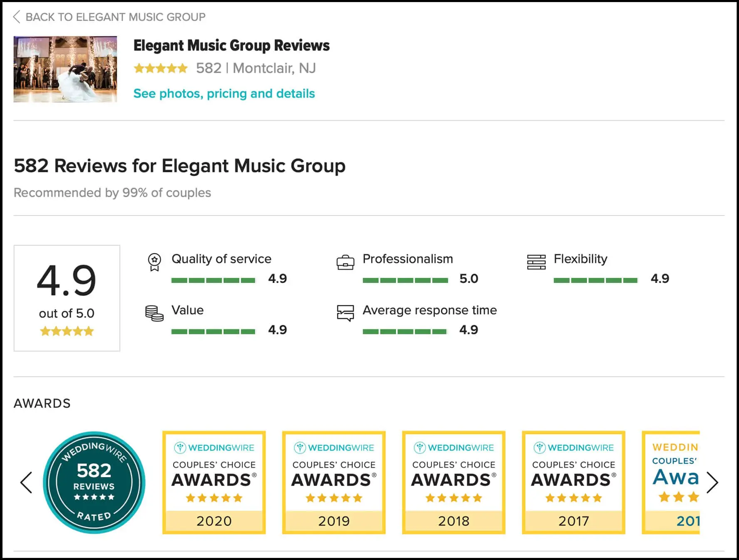This screenshot has height=560, width=739.
Task: Click the Flexibility stacked bars icon
Action: [536, 262]
